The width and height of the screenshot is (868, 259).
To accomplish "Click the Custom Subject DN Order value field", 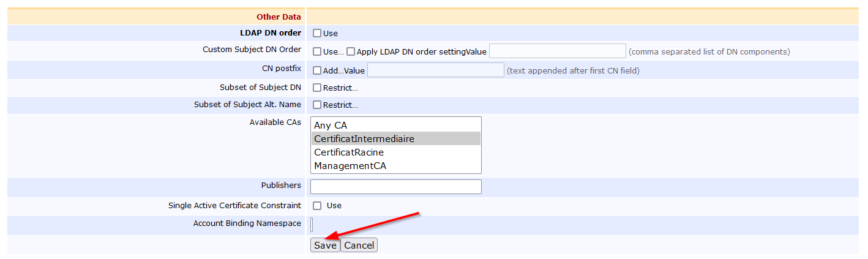I will coord(557,51).
